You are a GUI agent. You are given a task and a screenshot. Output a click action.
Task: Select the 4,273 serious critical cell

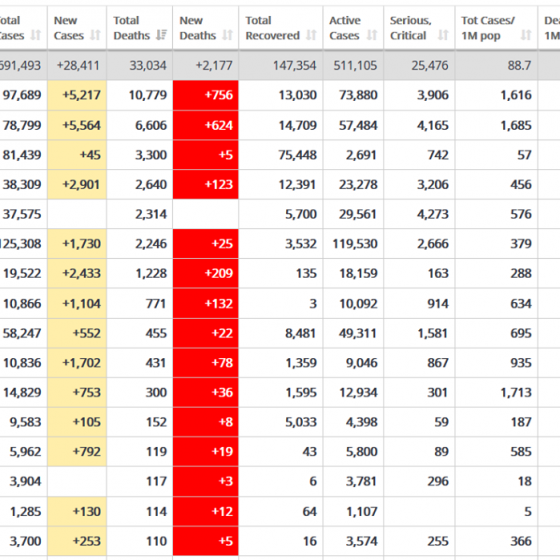(x=420, y=214)
